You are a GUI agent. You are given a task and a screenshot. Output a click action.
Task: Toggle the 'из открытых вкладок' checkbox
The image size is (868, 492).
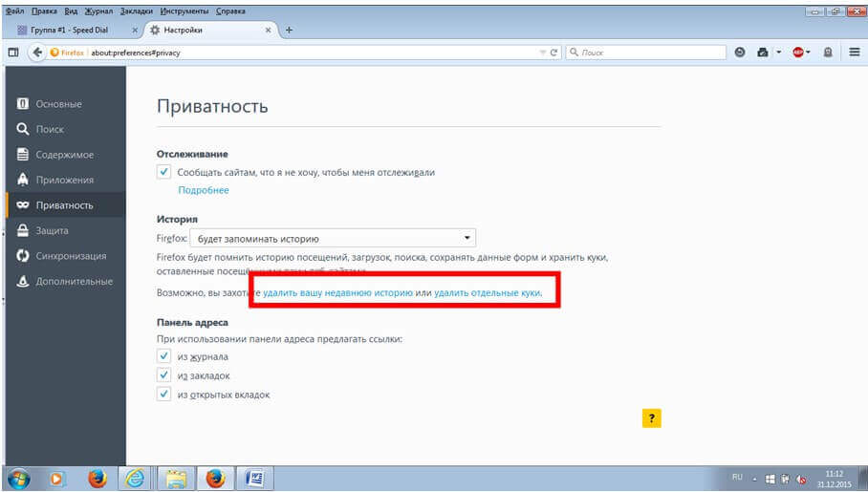point(164,395)
